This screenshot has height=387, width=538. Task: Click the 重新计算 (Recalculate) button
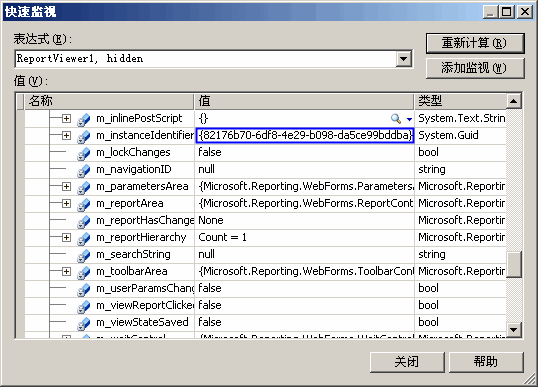tap(475, 43)
